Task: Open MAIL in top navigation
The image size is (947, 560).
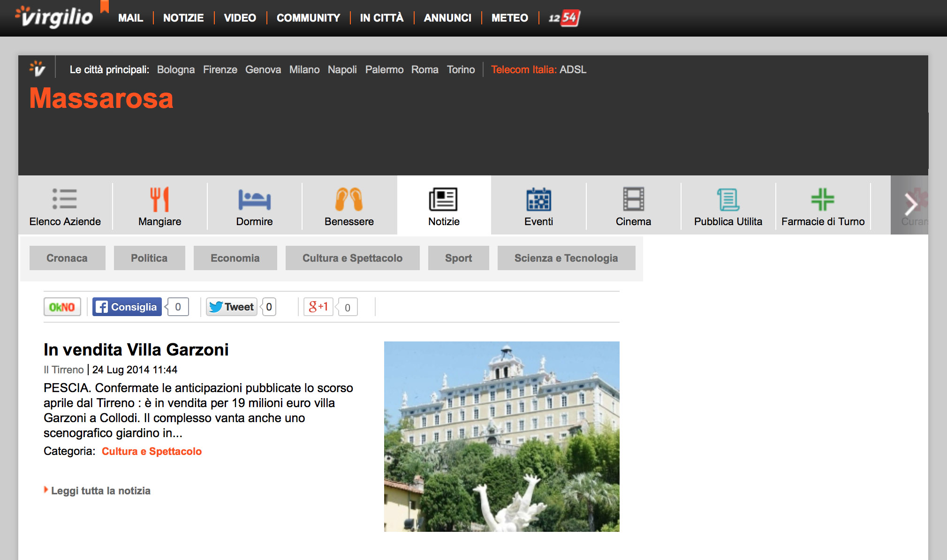Action: (130, 18)
